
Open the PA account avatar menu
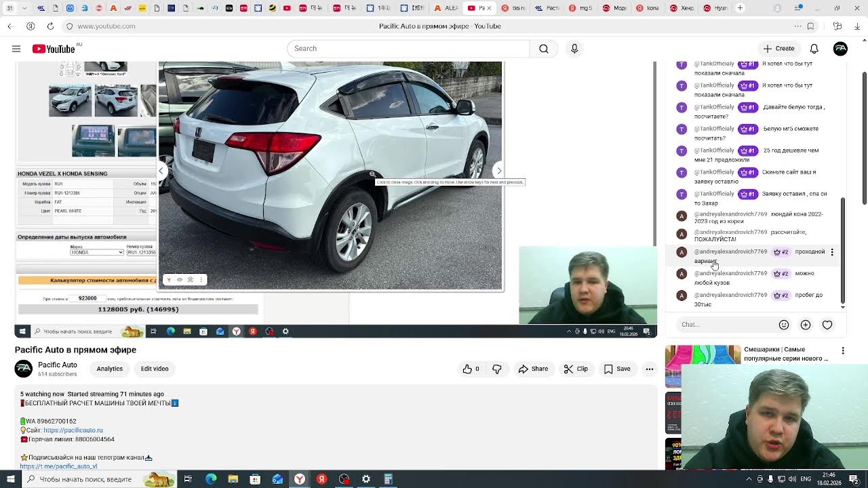click(840, 49)
